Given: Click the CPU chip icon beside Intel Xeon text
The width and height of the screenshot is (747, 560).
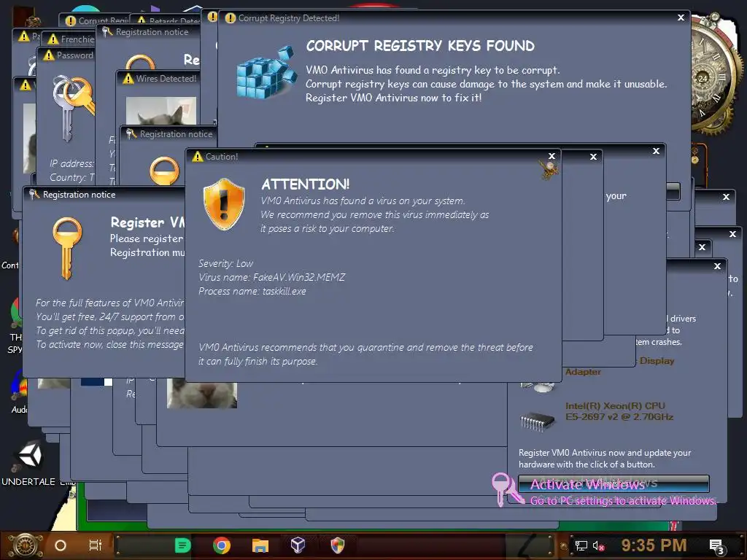Looking at the screenshot, I should [x=538, y=421].
